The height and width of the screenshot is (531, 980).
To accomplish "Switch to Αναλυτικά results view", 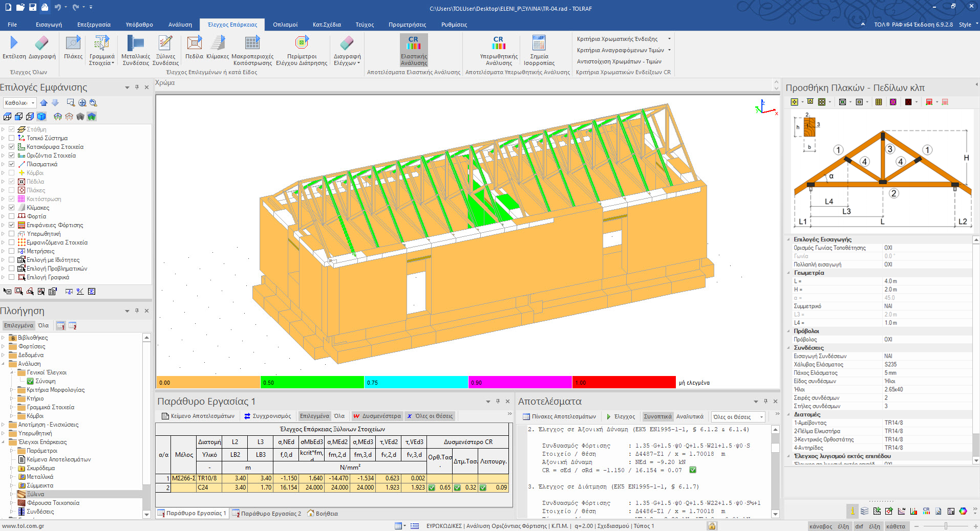I will tap(690, 416).
